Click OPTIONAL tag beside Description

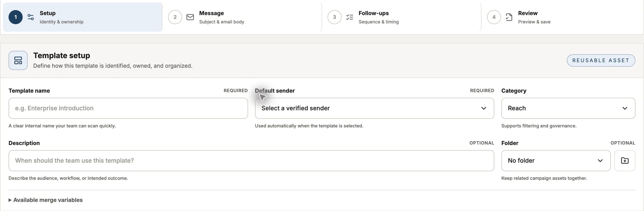482,143
